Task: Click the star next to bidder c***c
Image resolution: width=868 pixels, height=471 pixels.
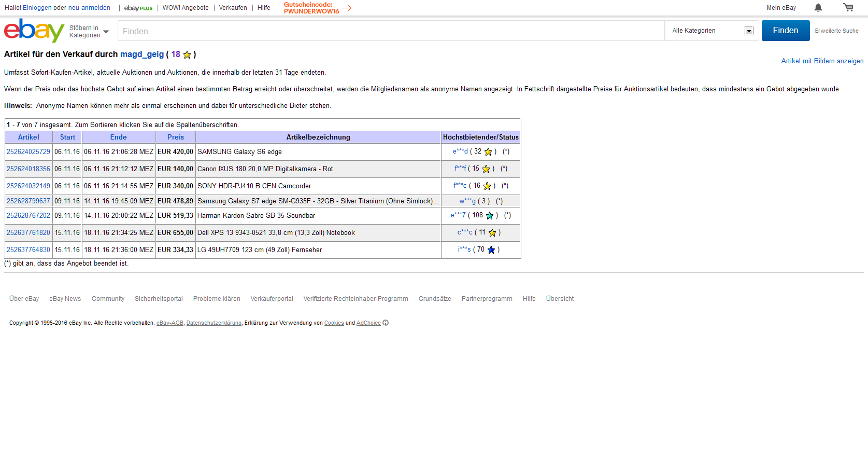Action: [x=492, y=233]
